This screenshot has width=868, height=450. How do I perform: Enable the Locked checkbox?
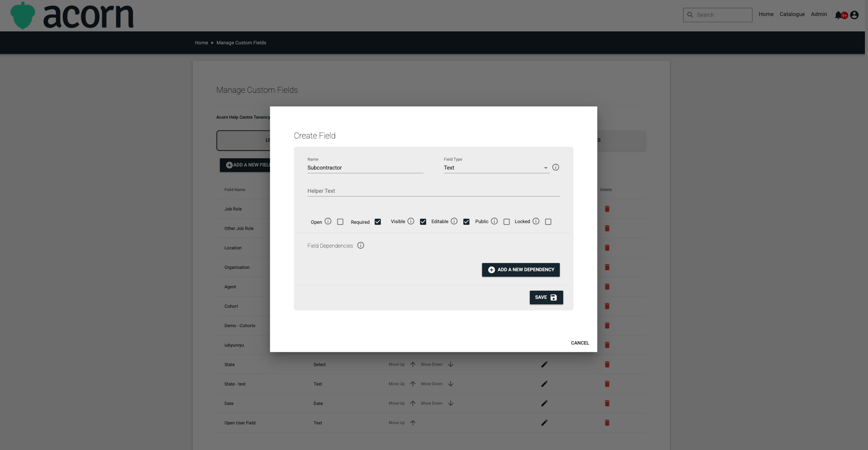click(x=548, y=222)
